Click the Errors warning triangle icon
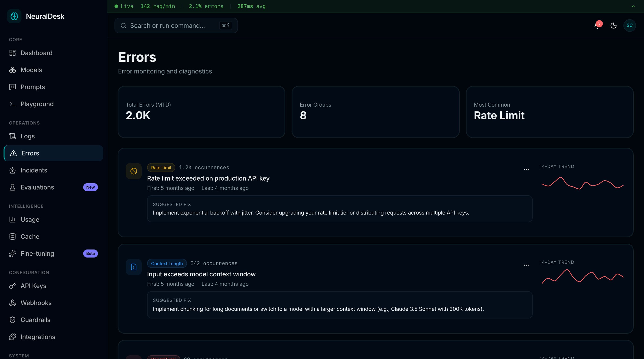Image resolution: width=644 pixels, height=359 pixels. pyautogui.click(x=13, y=153)
